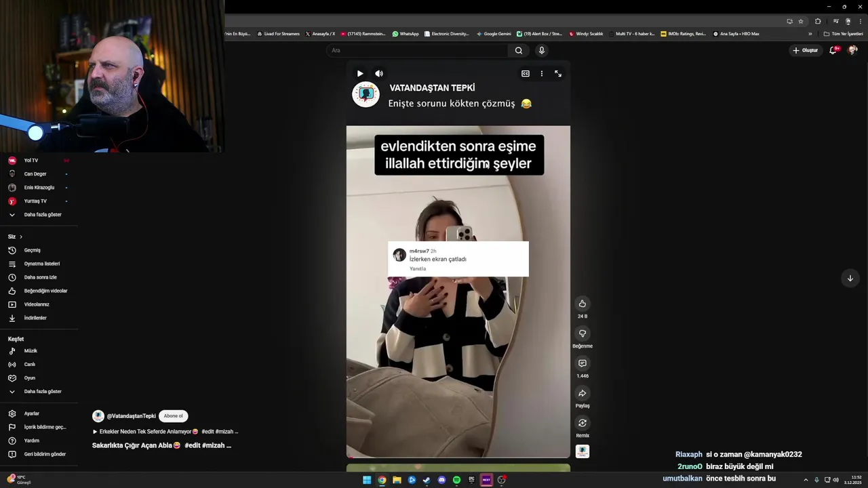The height and width of the screenshot is (488, 868).
Task: Click Geri bildirim gönder
Action: pyautogui.click(x=39, y=454)
